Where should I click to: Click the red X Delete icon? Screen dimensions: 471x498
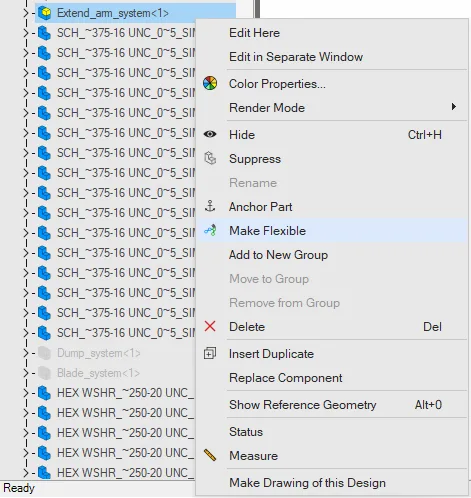pyautogui.click(x=210, y=326)
